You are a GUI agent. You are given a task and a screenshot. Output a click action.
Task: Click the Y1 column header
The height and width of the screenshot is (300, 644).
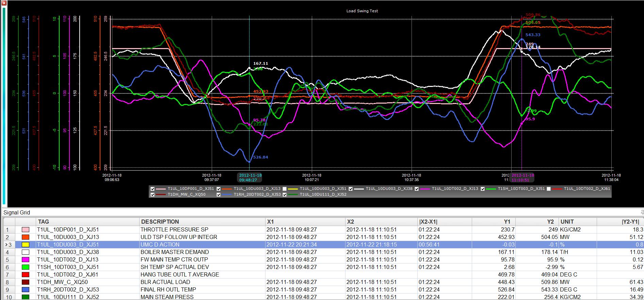[494, 222]
